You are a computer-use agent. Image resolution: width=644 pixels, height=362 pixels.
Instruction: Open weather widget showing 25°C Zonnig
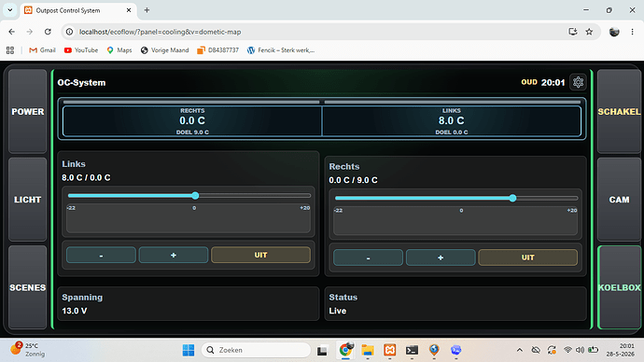[x=27, y=350]
